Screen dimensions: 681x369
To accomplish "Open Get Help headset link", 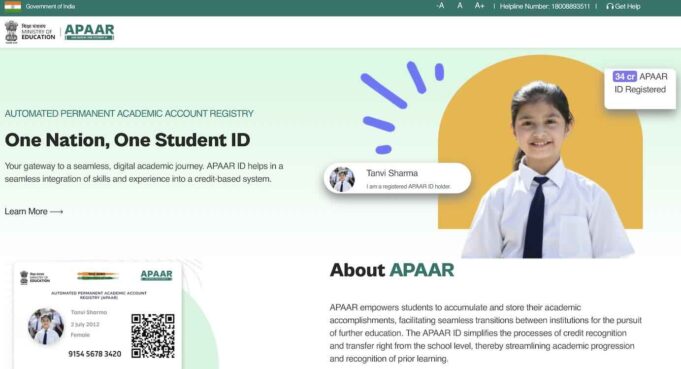I will coord(623,7).
